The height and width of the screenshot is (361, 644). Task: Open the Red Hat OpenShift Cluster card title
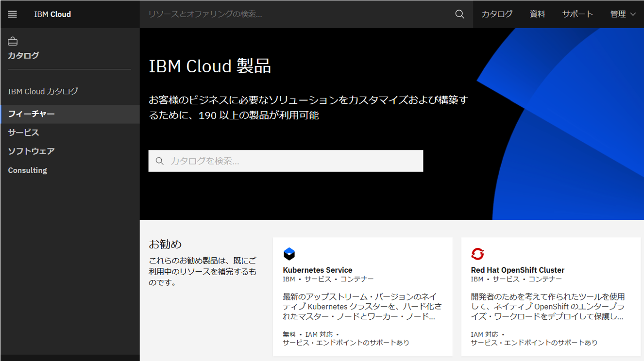point(518,270)
